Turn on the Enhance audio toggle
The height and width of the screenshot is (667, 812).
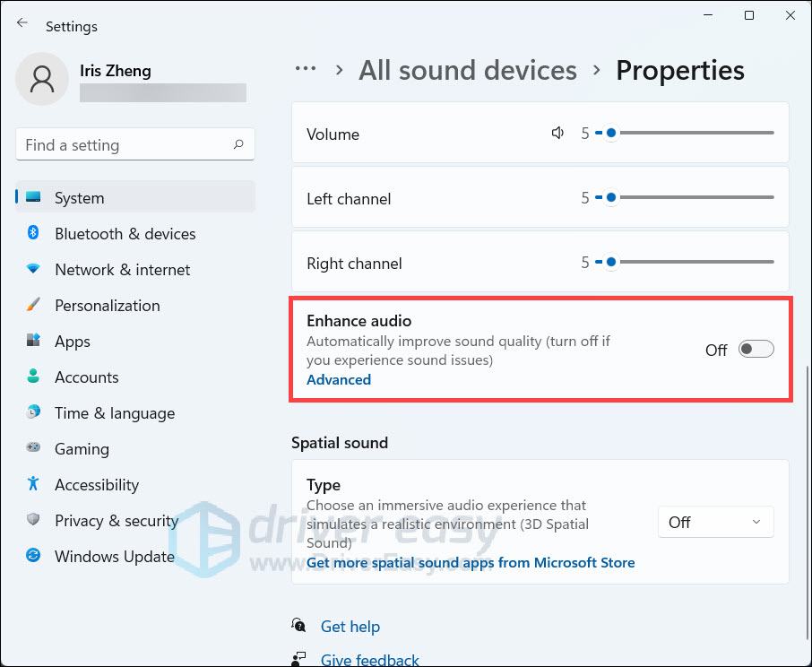pyautogui.click(x=756, y=350)
